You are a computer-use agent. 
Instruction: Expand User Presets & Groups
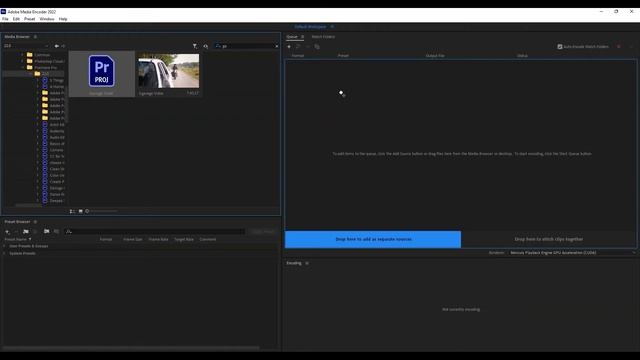pyautogui.click(x=4, y=246)
